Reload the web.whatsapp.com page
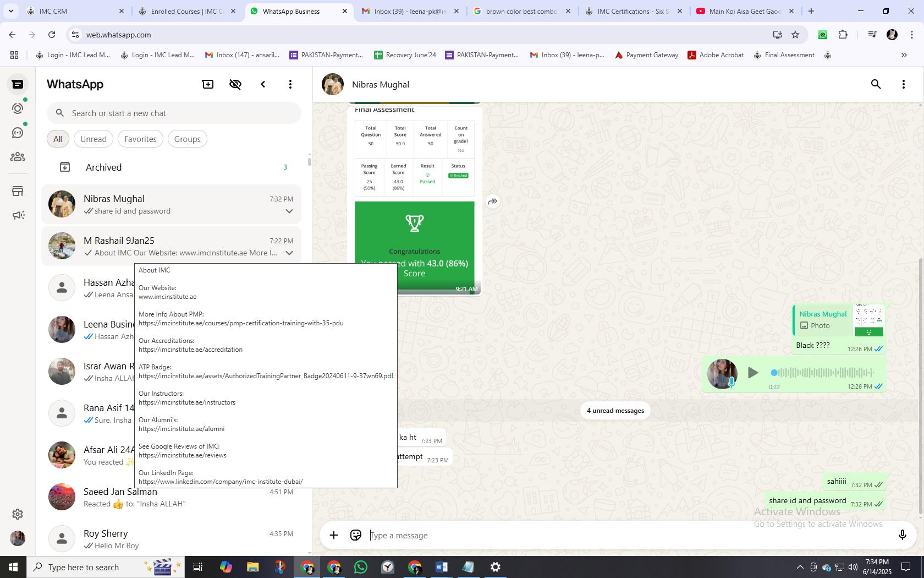The image size is (924, 578). coord(52,35)
